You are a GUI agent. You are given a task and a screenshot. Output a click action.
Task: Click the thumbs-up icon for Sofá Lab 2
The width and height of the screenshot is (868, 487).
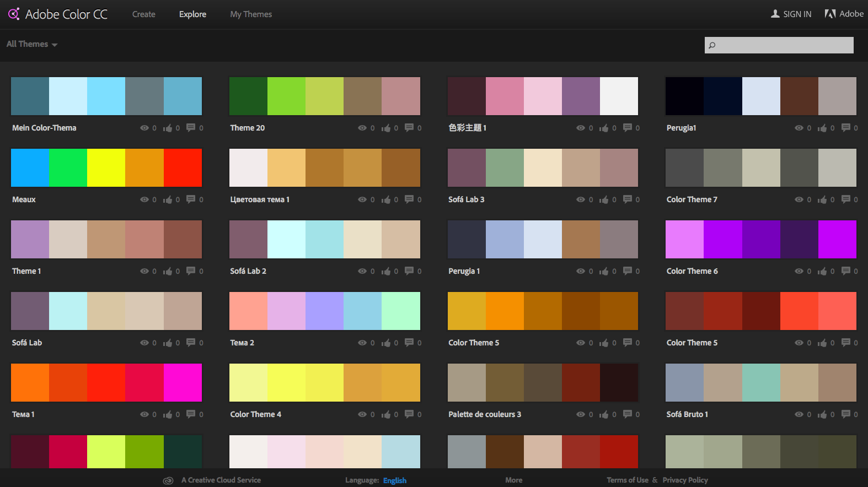point(386,271)
